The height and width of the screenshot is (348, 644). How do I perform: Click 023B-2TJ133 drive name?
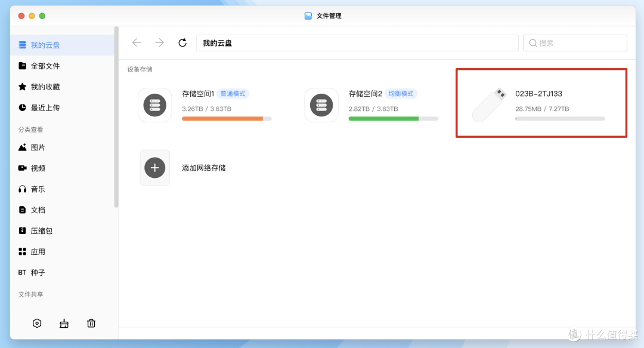coord(538,94)
